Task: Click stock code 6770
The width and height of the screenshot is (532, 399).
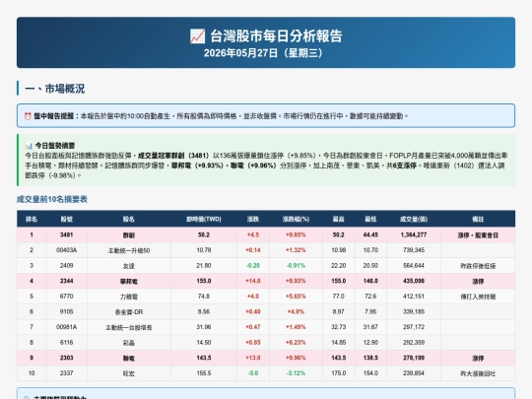Action: 67,297
